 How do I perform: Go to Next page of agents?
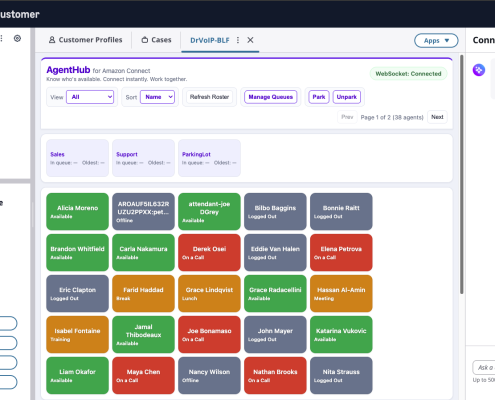pyautogui.click(x=437, y=117)
